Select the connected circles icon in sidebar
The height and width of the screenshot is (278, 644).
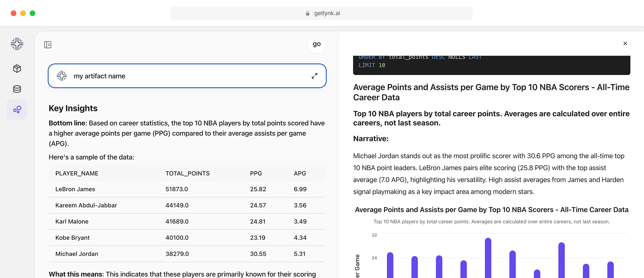point(17,110)
